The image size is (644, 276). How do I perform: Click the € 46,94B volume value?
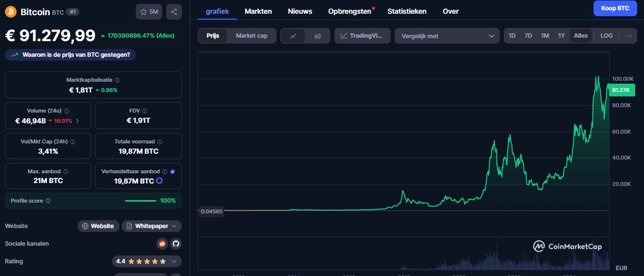pos(30,121)
